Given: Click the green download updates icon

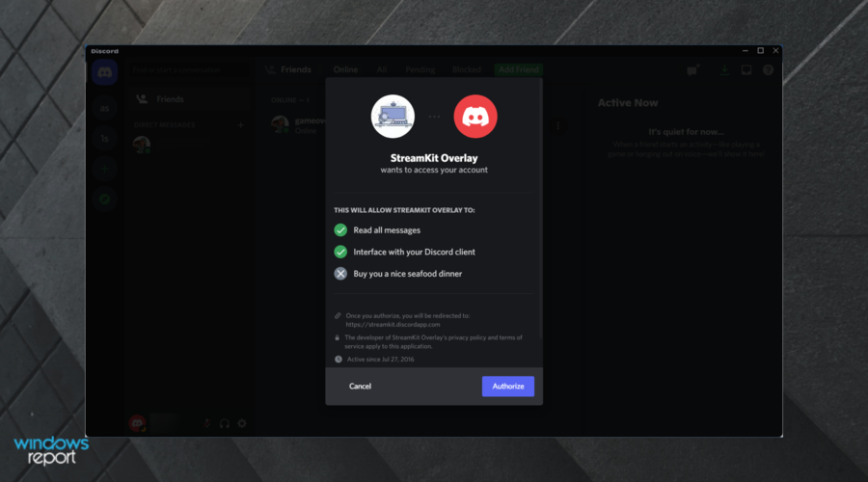Looking at the screenshot, I should click(x=724, y=70).
